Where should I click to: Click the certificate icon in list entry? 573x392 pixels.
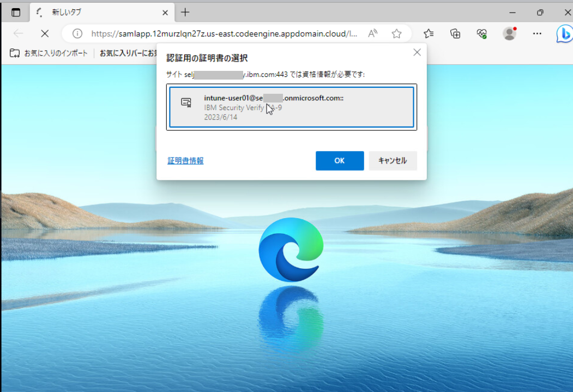[186, 102]
